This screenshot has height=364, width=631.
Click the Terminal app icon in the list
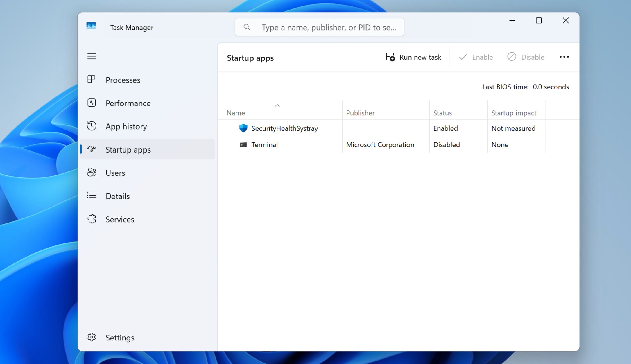pos(243,144)
